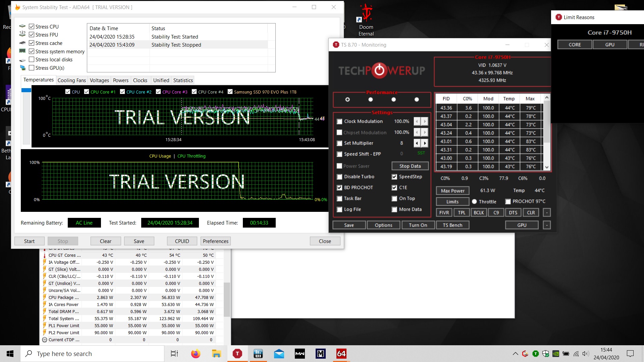Open the Task View button
This screenshot has width=644, height=362.
click(174, 354)
